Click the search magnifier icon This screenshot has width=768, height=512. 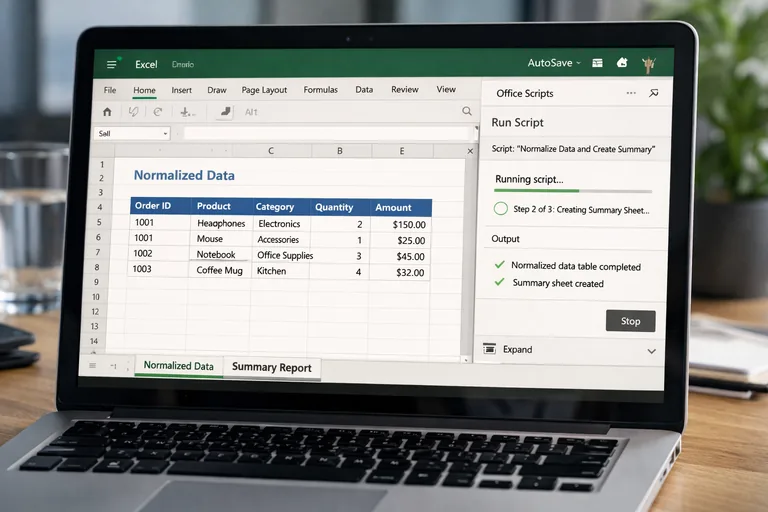click(467, 111)
